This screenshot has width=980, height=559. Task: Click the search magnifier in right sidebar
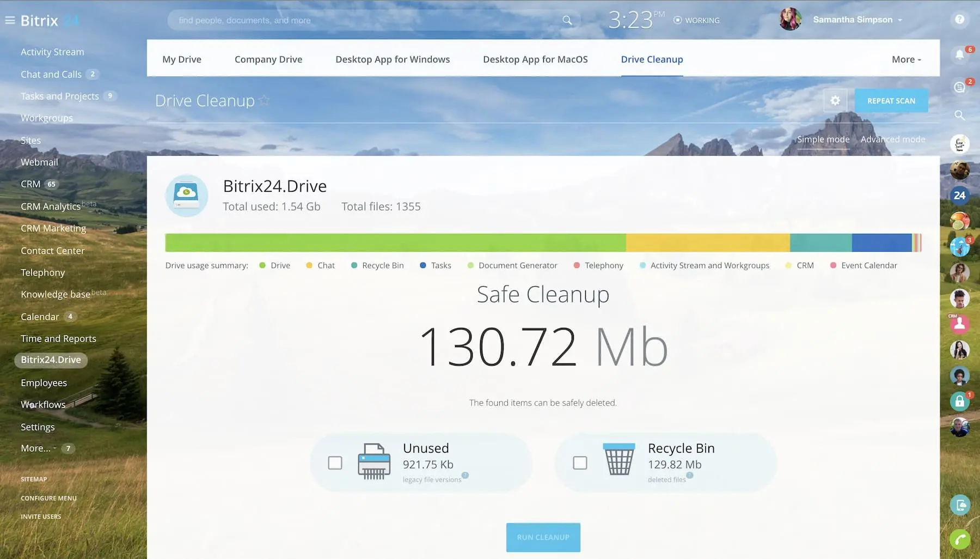coord(959,115)
